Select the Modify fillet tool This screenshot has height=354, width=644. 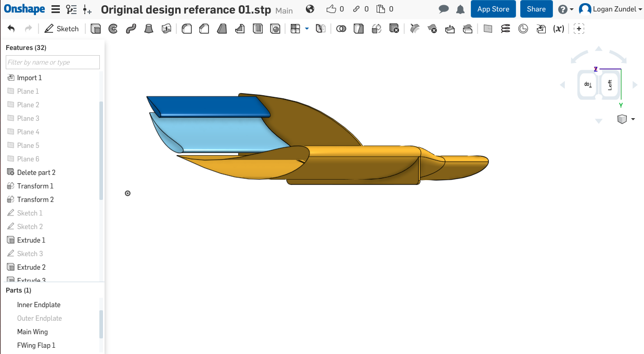point(415,29)
